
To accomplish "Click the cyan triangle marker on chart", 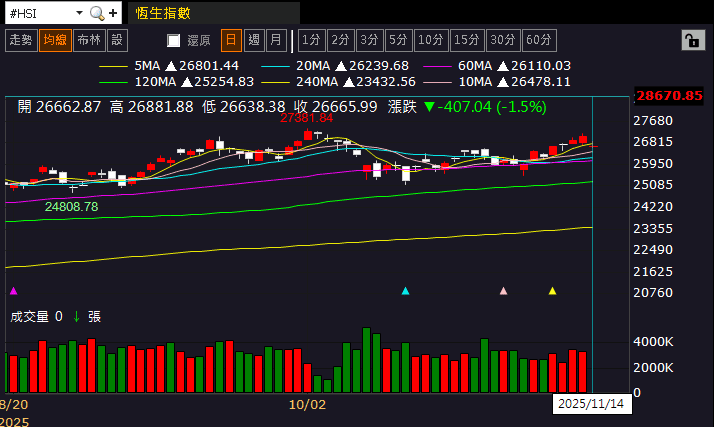I will coord(405,291).
